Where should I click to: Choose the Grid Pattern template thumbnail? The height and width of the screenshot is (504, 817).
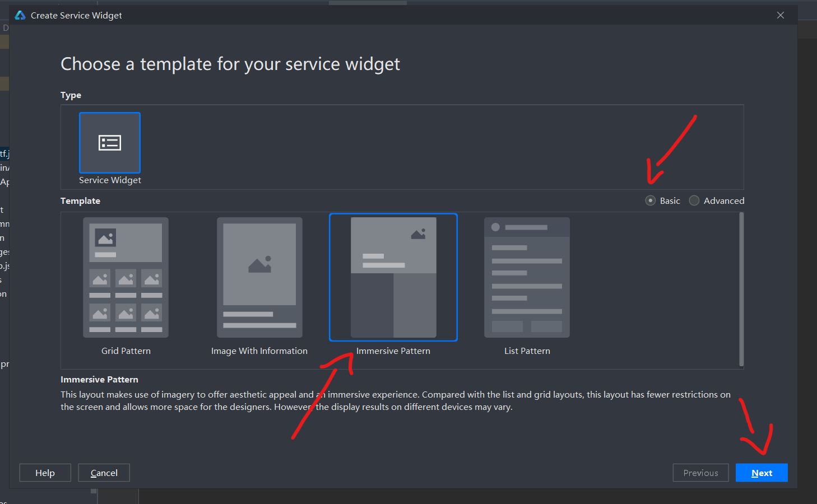(126, 278)
